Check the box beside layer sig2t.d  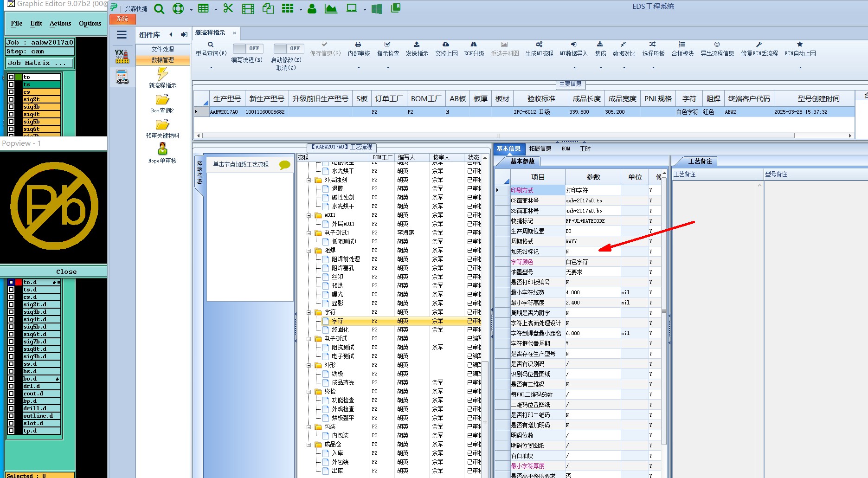pos(11,304)
